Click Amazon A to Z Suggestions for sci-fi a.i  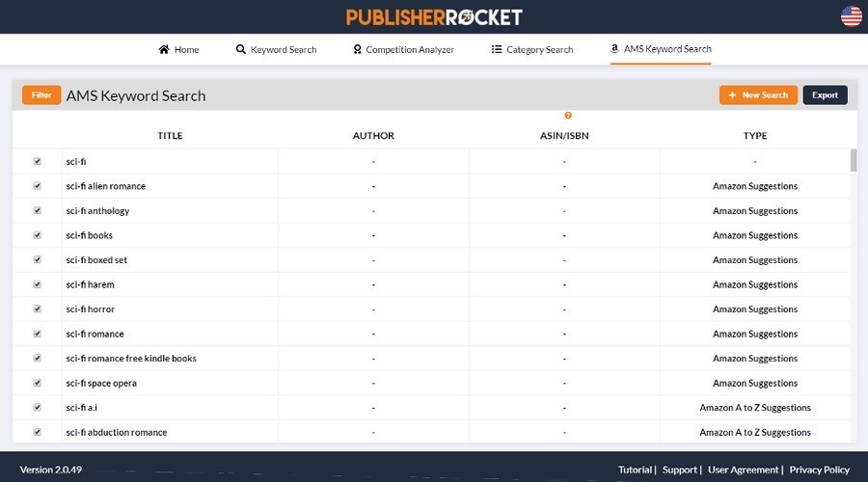(x=755, y=408)
